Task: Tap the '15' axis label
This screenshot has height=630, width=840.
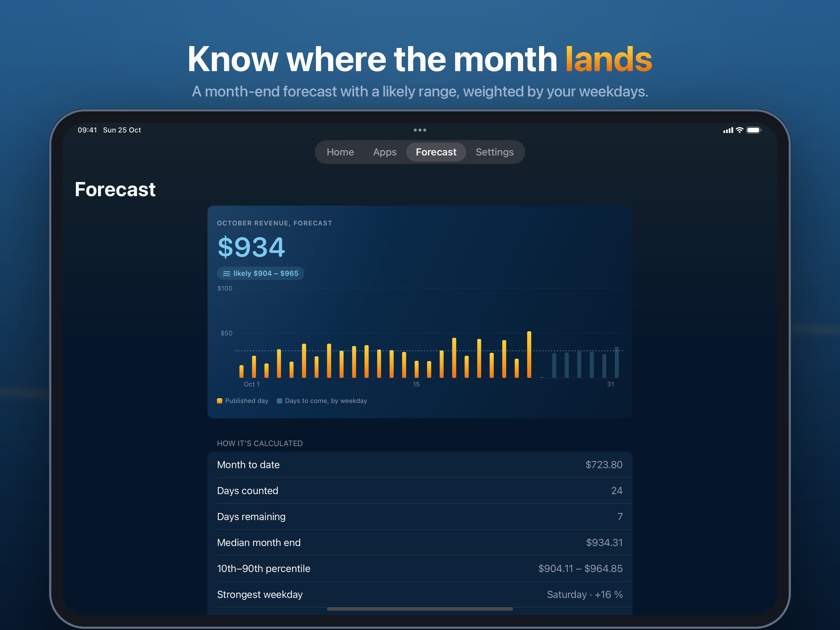Action: click(x=416, y=384)
